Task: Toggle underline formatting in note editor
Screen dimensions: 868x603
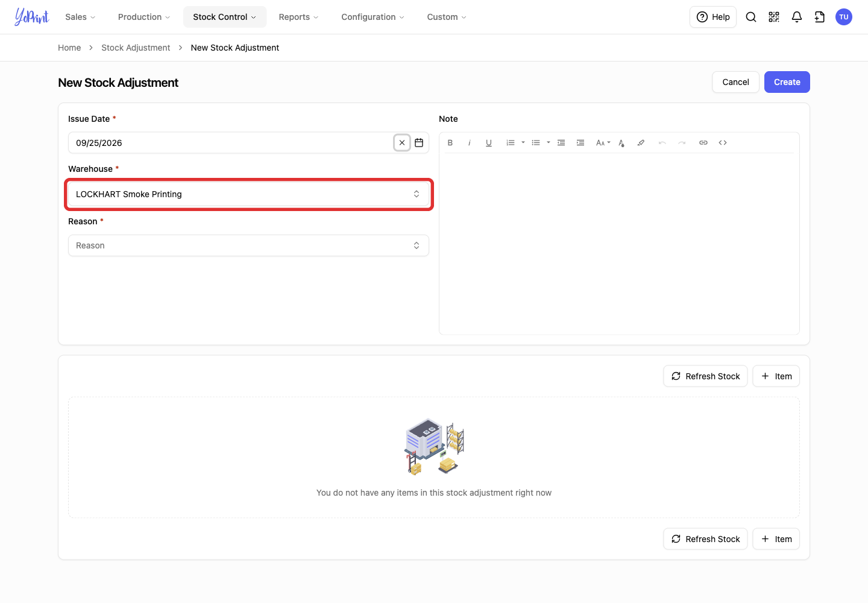Action: 489,143
